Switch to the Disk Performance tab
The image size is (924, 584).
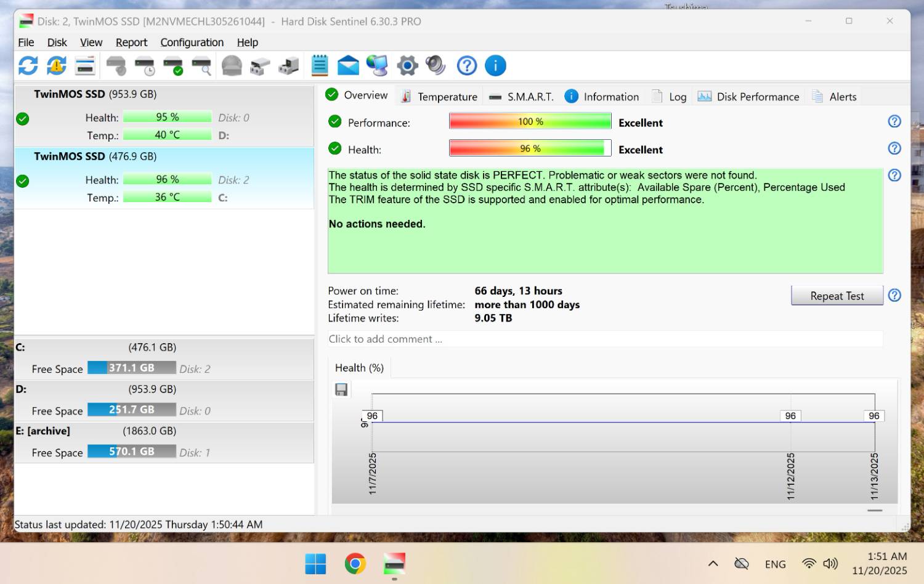pos(749,97)
